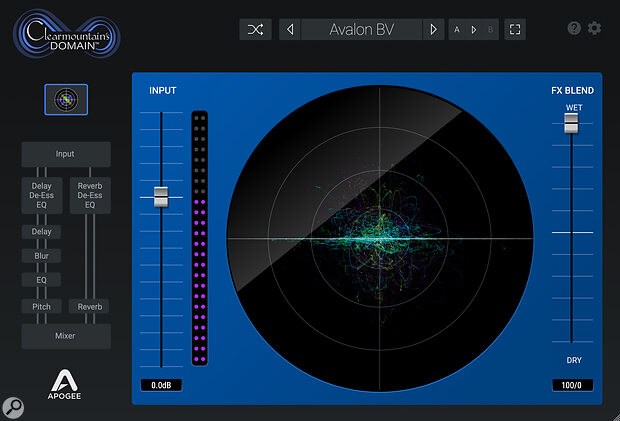Go to the next preset arrow
Viewport: 620px width, 421px height.
pyautogui.click(x=433, y=29)
